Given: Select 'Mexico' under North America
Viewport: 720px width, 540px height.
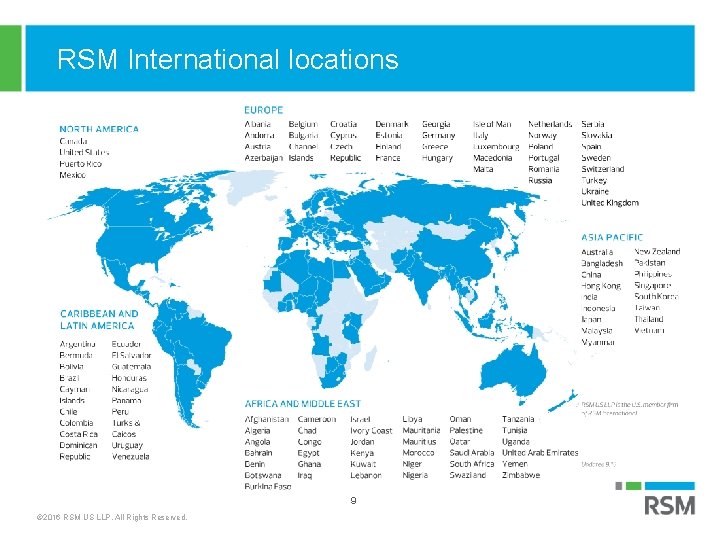Looking at the screenshot, I should [x=72, y=175].
